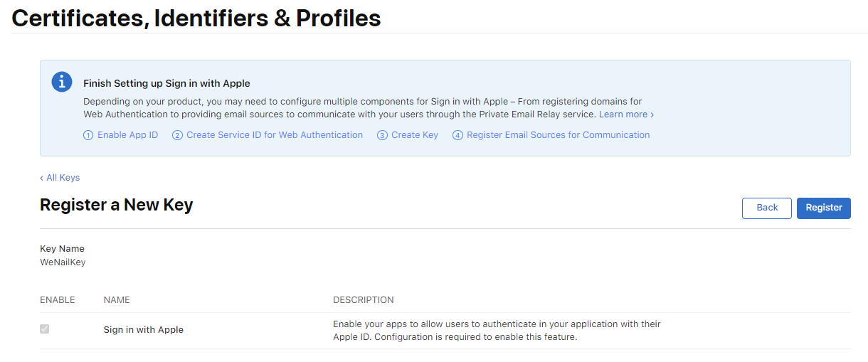
Task: Follow the Learn more link
Action: click(x=626, y=115)
